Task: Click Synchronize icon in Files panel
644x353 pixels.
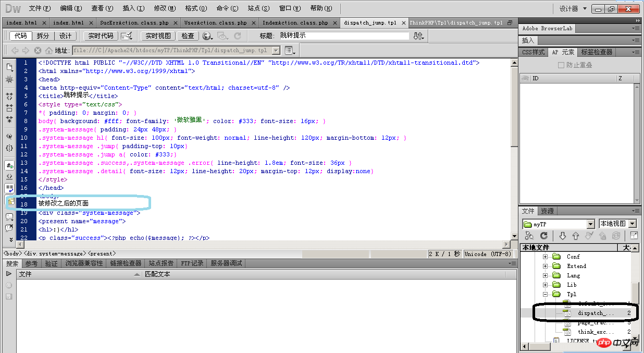Action: tap(616, 236)
